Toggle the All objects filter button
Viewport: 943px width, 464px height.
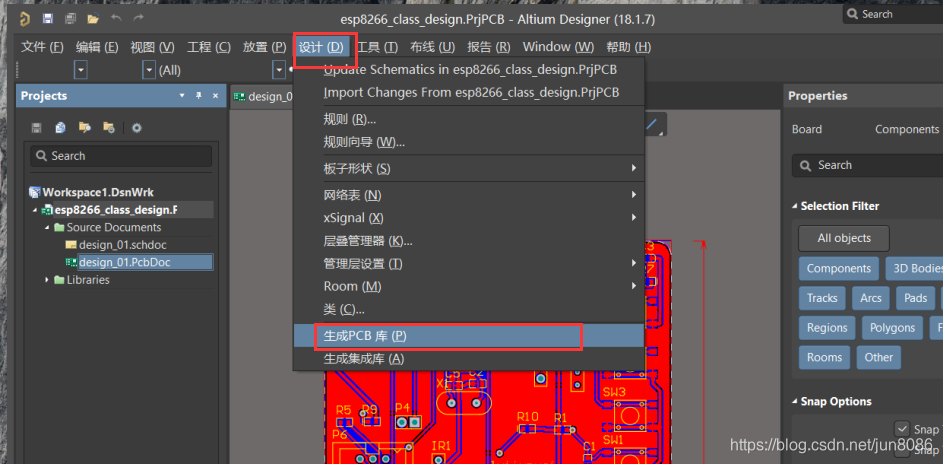tap(844, 238)
